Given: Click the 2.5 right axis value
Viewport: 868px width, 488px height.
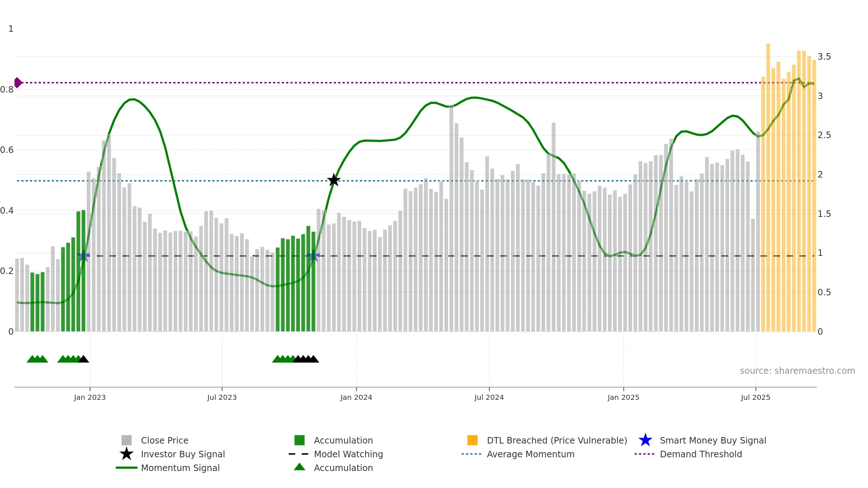Looking at the screenshot, I should [824, 135].
